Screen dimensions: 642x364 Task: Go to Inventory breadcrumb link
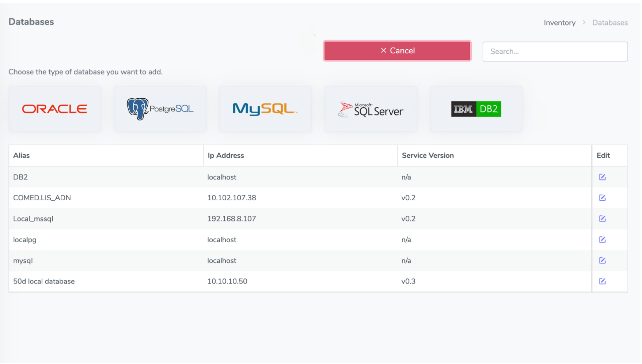[559, 23]
